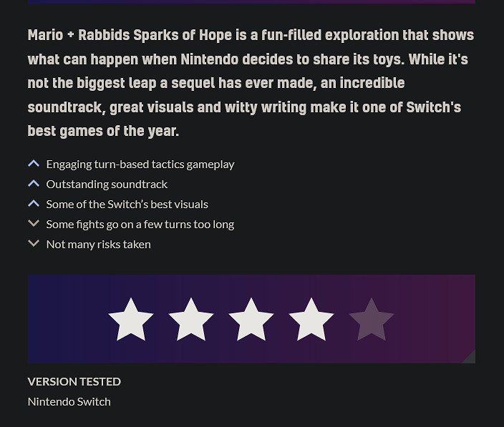Select the third star in the rating
This screenshot has width=504, height=427.
tap(251, 320)
